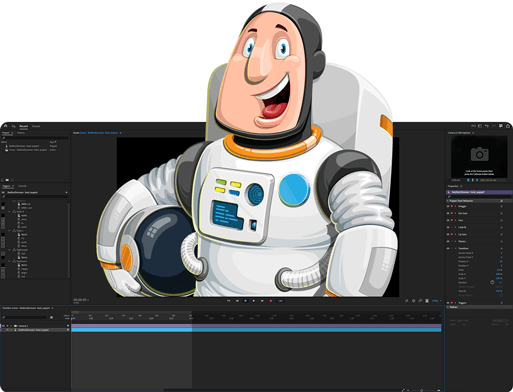Image resolution: width=513 pixels, height=392 pixels.
Task: Open the Face behavior menu icon
Action: click(x=501, y=220)
